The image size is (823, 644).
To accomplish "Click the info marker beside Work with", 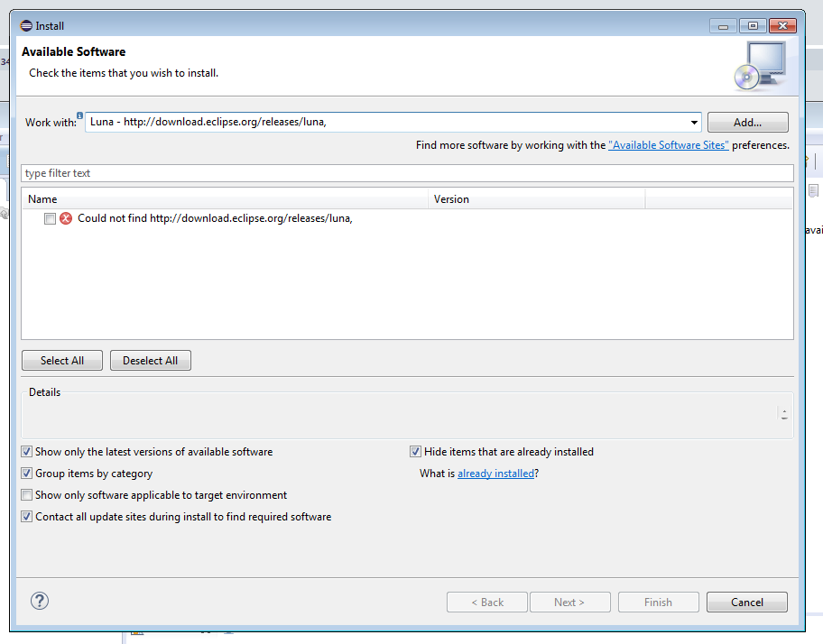I will (x=79, y=115).
